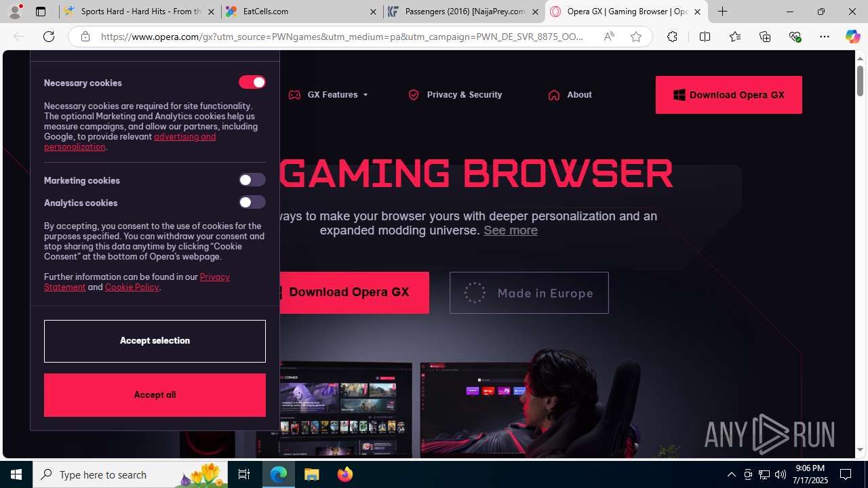Click the page scrollbar down arrow
This screenshot has width=868, height=488.
[861, 449]
